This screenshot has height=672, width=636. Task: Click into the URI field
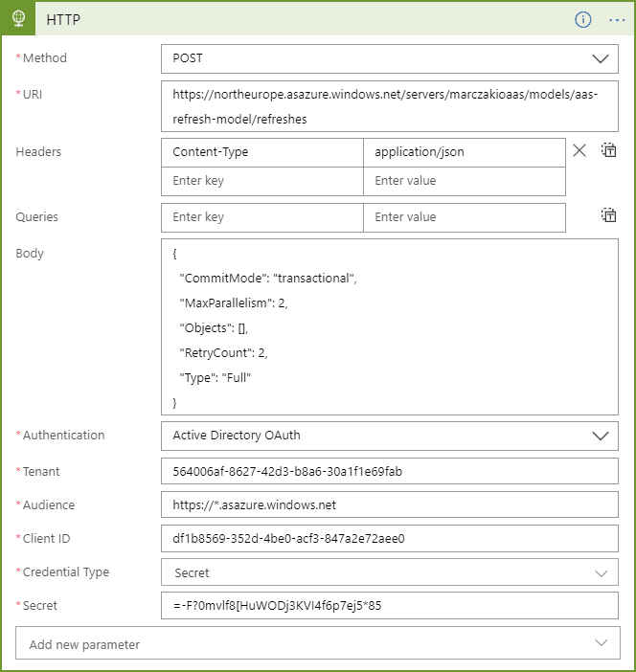click(x=390, y=106)
